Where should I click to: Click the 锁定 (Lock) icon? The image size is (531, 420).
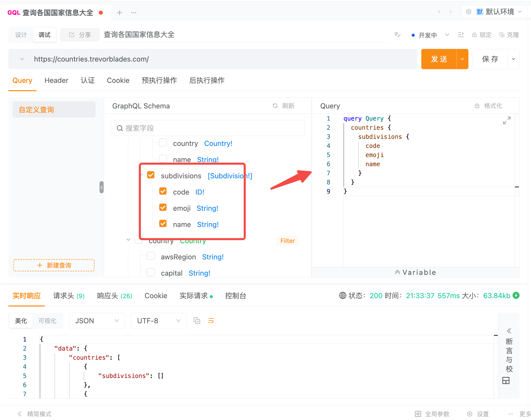click(474, 35)
